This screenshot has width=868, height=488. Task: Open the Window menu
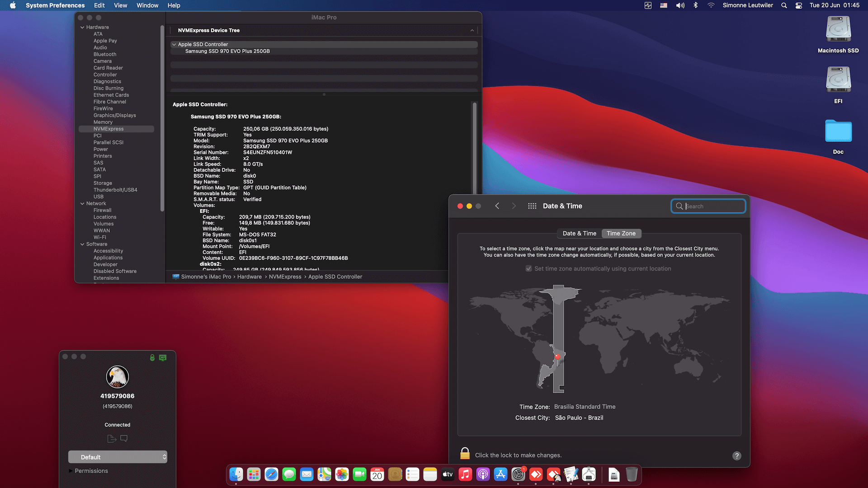[147, 5]
